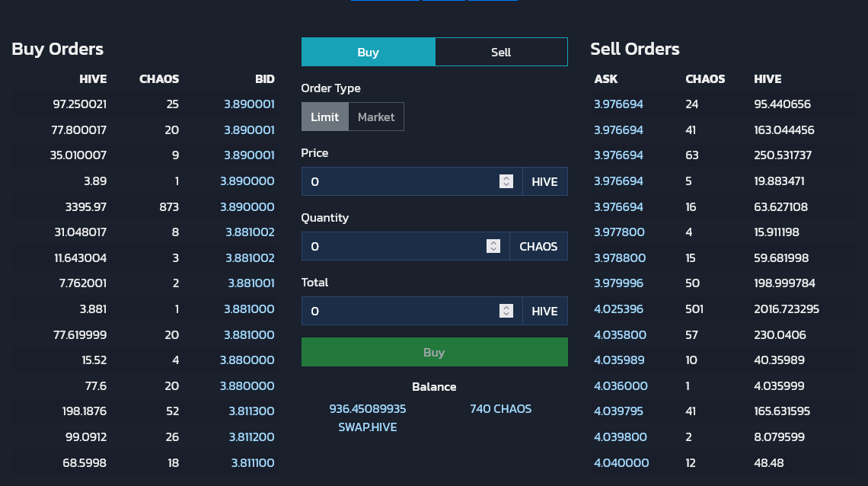Click the Sell Orders heading
The image size is (868, 486).
tap(635, 49)
